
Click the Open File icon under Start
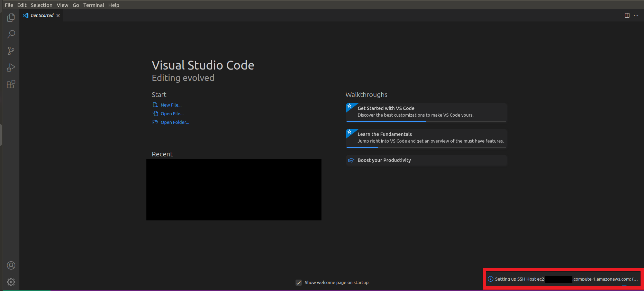tap(155, 113)
